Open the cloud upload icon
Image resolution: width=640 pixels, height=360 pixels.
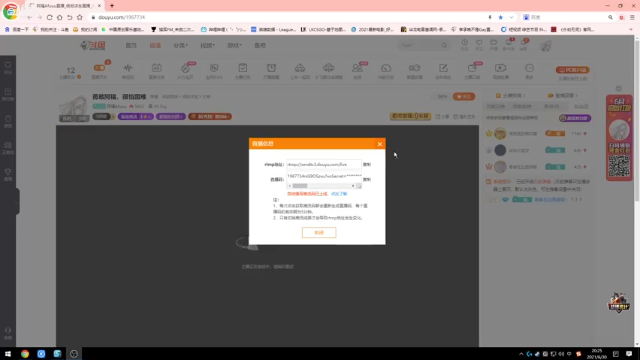coord(329,68)
